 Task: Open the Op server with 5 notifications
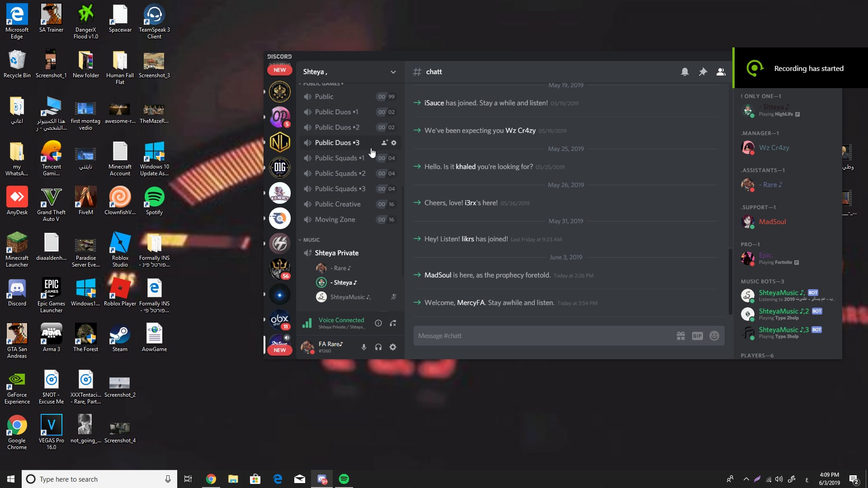(280, 117)
